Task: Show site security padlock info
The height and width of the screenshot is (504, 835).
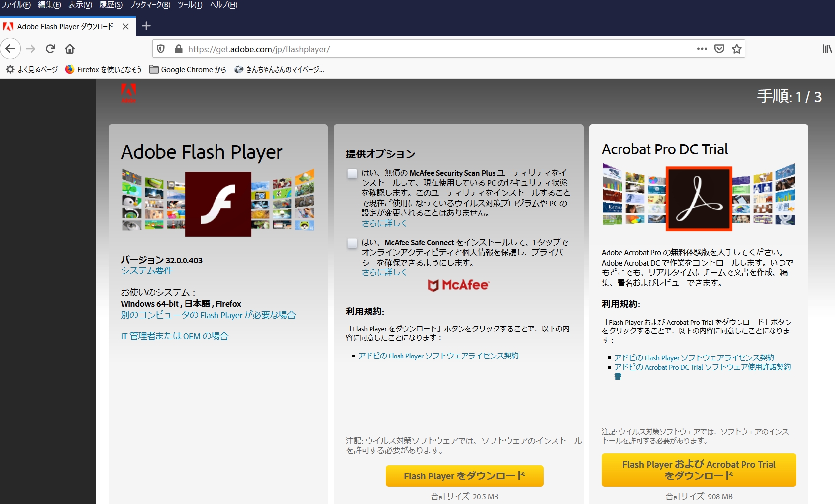Action: click(179, 49)
